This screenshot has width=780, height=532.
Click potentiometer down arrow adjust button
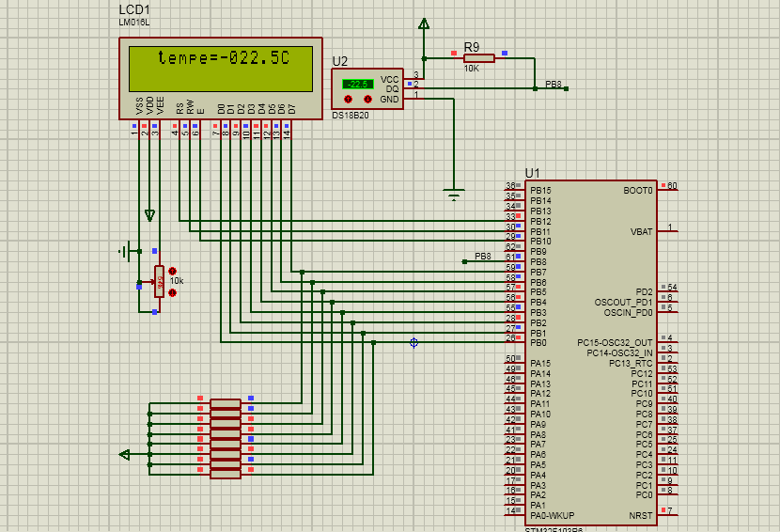click(172, 293)
